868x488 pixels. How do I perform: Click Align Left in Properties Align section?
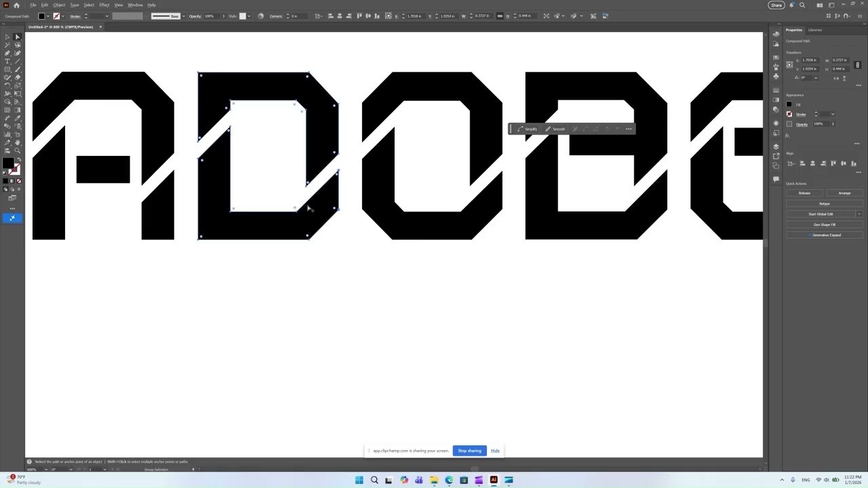[803, 163]
